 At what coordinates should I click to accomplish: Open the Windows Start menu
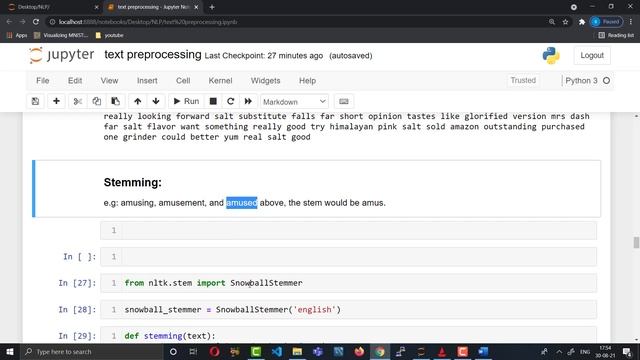click(x=9, y=351)
